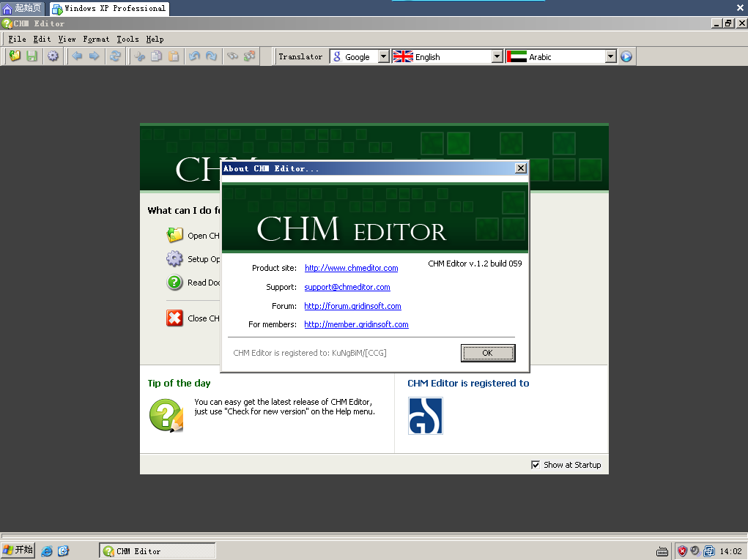Screen dimensions: 748x560
Task: Click the taskbar clock showing 14:02
Action: point(730,551)
